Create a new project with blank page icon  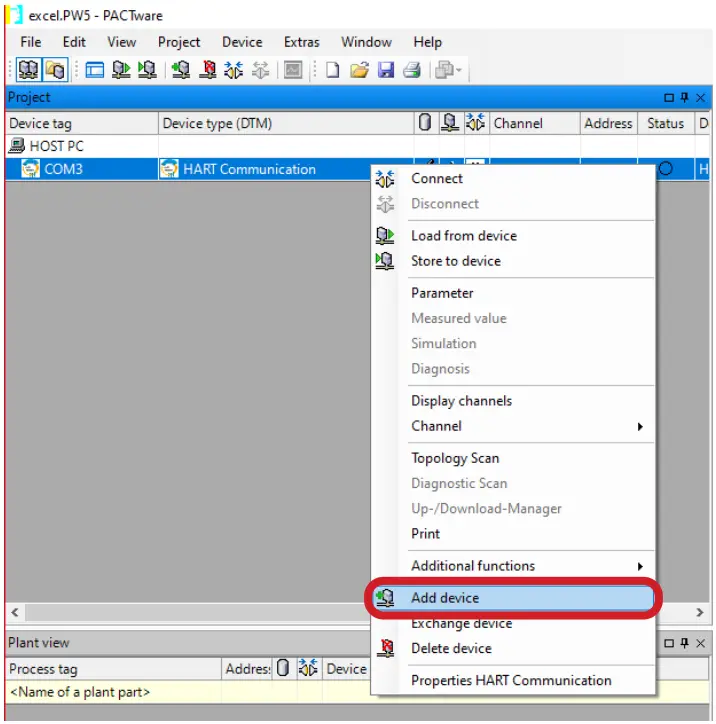pyautogui.click(x=332, y=70)
